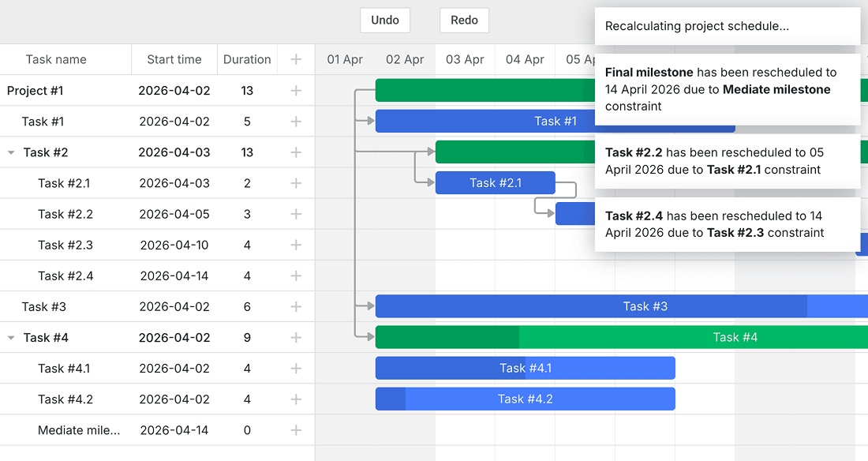The height and width of the screenshot is (461, 868).
Task: Click plus icon in Task #1 row
Action: 296,122
